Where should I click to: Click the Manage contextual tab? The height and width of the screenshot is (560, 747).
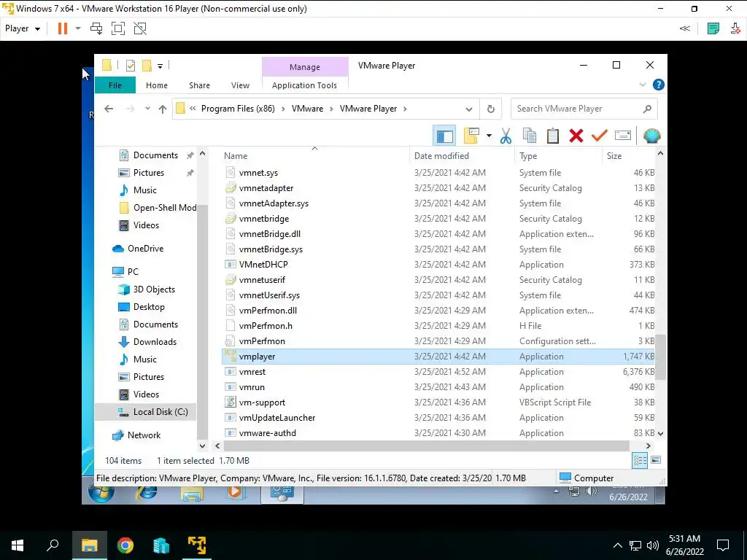point(305,67)
